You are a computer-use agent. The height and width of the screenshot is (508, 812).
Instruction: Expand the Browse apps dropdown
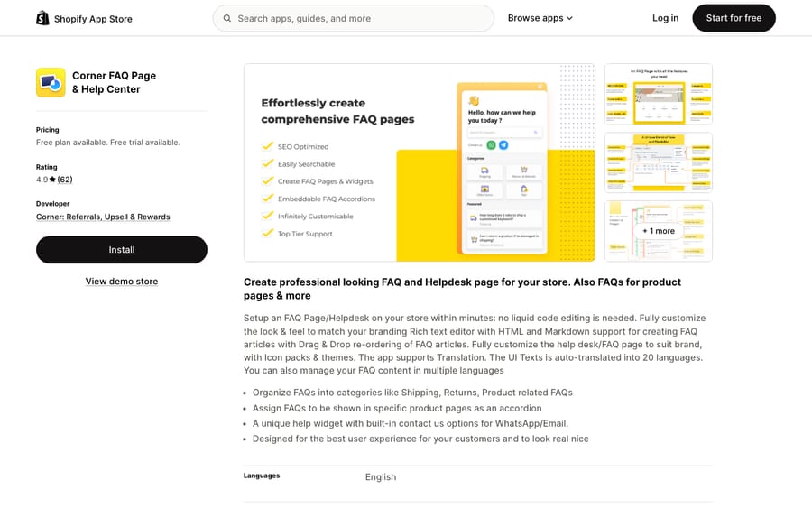coord(540,18)
